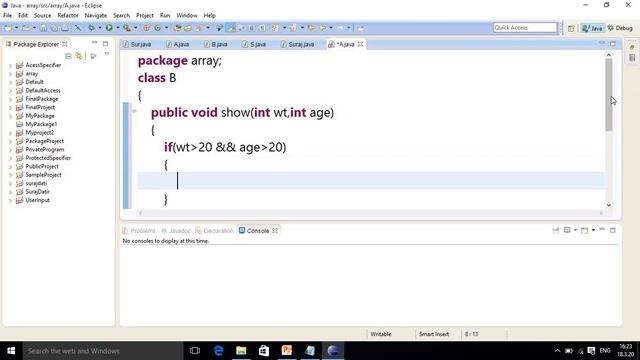Viewport: 640px width, 360px height.
Task: Toggle Link with Editor in Package Explorer
Action: click(x=79, y=56)
